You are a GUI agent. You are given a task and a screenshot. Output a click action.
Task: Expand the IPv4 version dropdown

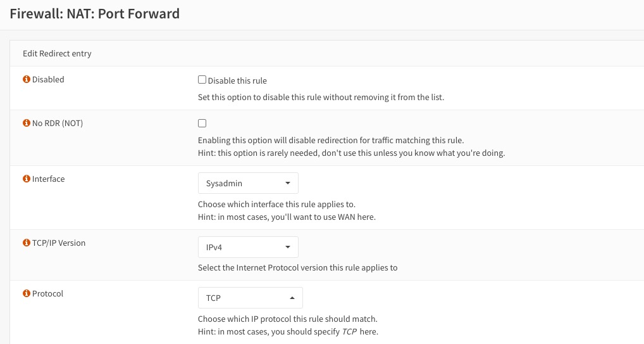coord(248,247)
